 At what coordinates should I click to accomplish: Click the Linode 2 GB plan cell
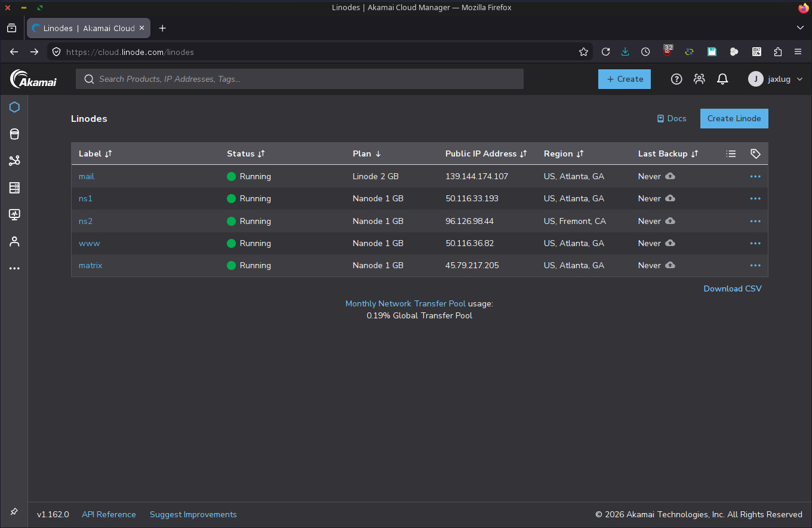pos(376,176)
